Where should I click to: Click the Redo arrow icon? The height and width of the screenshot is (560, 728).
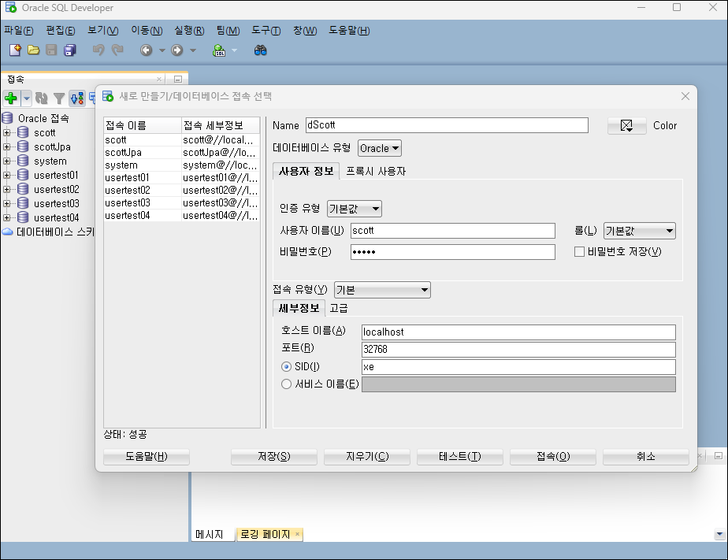(117, 50)
